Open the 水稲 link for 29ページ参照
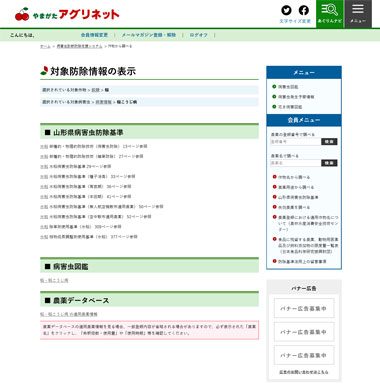 point(44,166)
